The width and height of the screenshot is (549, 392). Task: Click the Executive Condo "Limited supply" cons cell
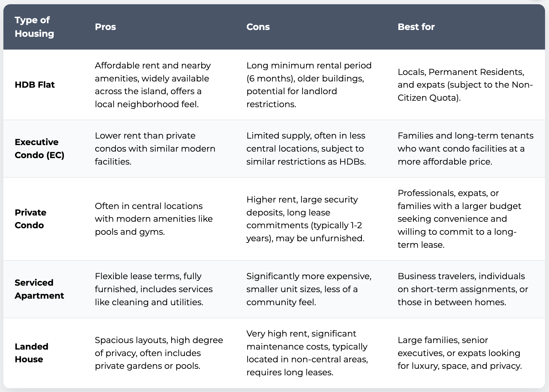tap(306, 148)
